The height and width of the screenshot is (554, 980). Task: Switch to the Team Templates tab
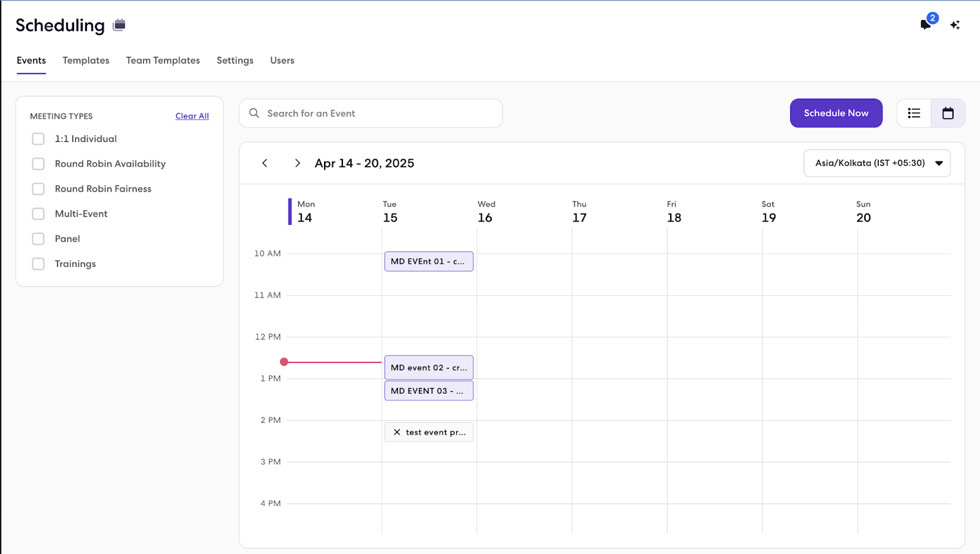click(162, 60)
